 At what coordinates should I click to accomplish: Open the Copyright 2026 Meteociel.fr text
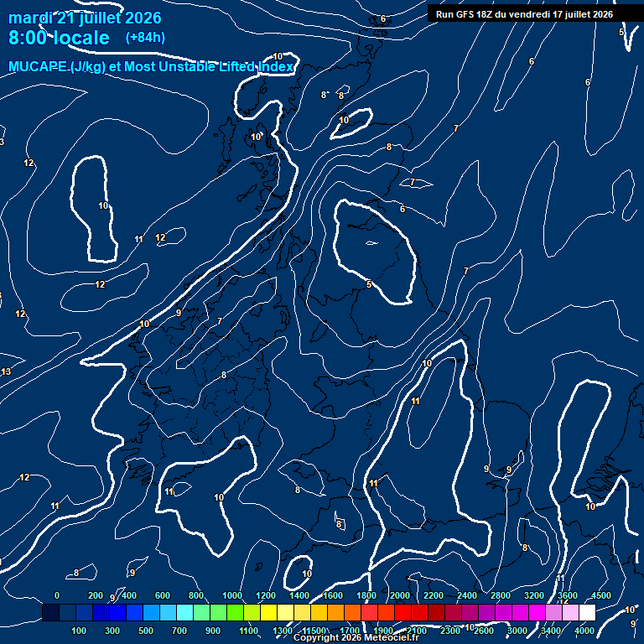point(356,637)
